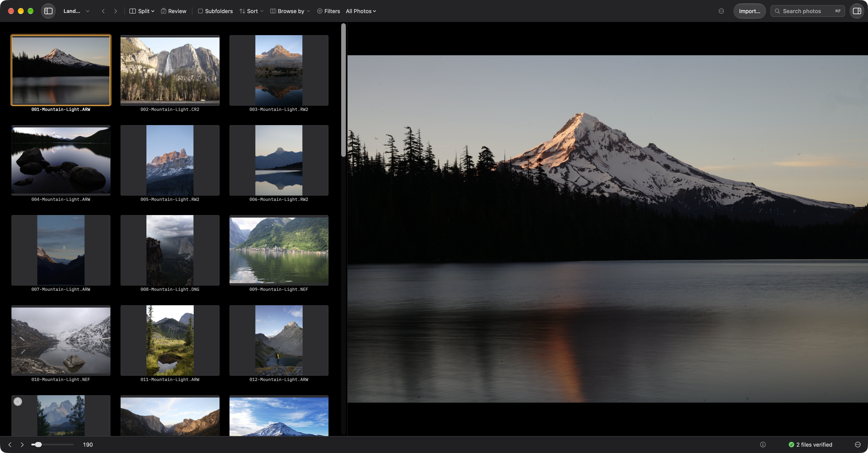Select thumbnail 003-Mountain-Light.RW2
The width and height of the screenshot is (868, 453).
(x=279, y=70)
